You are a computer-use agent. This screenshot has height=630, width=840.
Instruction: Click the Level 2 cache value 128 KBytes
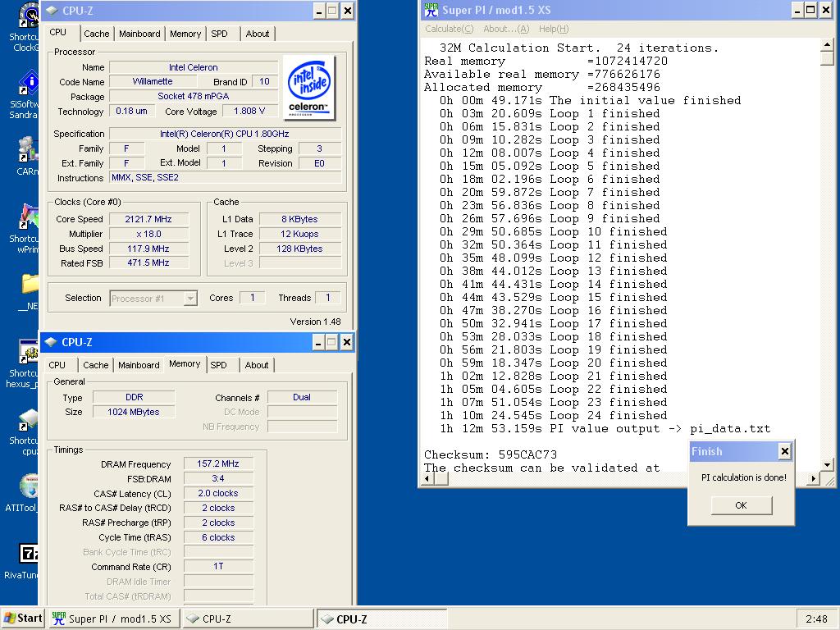click(300, 249)
